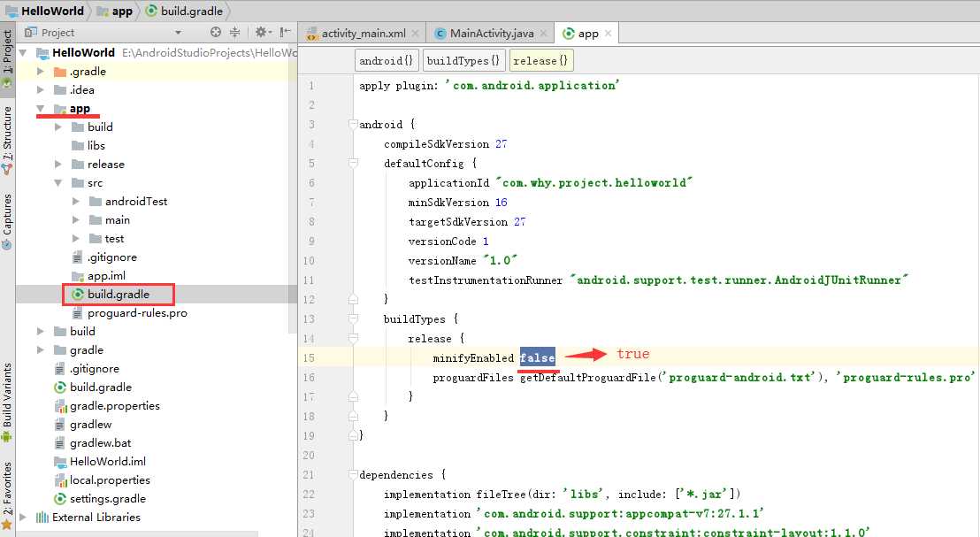Expand the test folder
Viewport: 980px width, 537px height.
coord(76,239)
